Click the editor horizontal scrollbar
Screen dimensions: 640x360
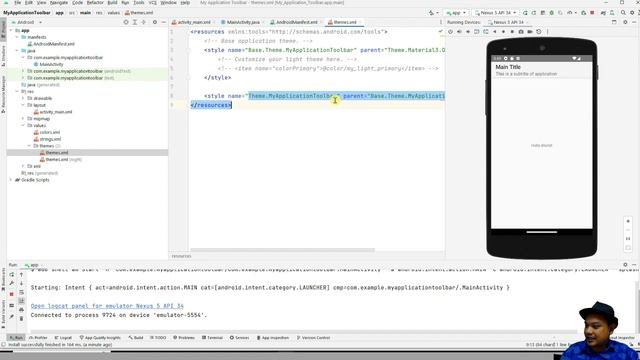282,250
